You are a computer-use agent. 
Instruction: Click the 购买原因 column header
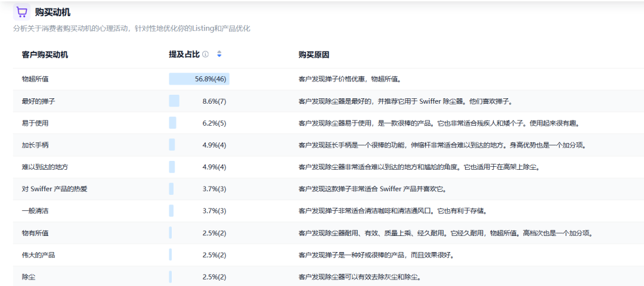(314, 54)
